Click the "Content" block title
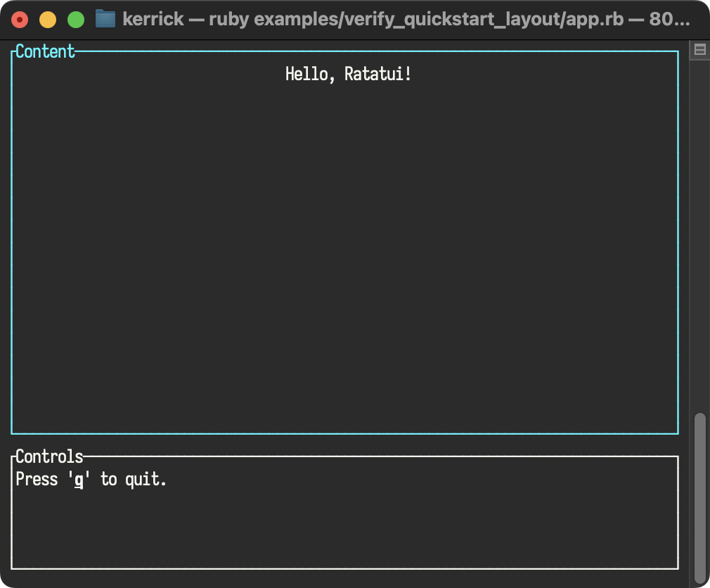710x588 pixels. pyautogui.click(x=45, y=51)
